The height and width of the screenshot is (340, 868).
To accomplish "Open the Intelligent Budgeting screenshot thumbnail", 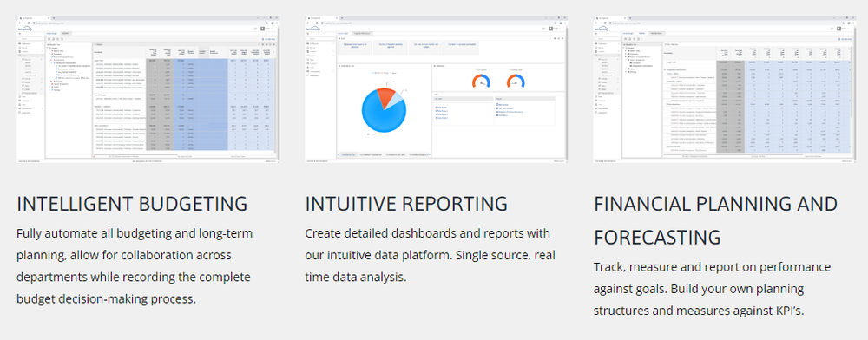I will pyautogui.click(x=148, y=89).
